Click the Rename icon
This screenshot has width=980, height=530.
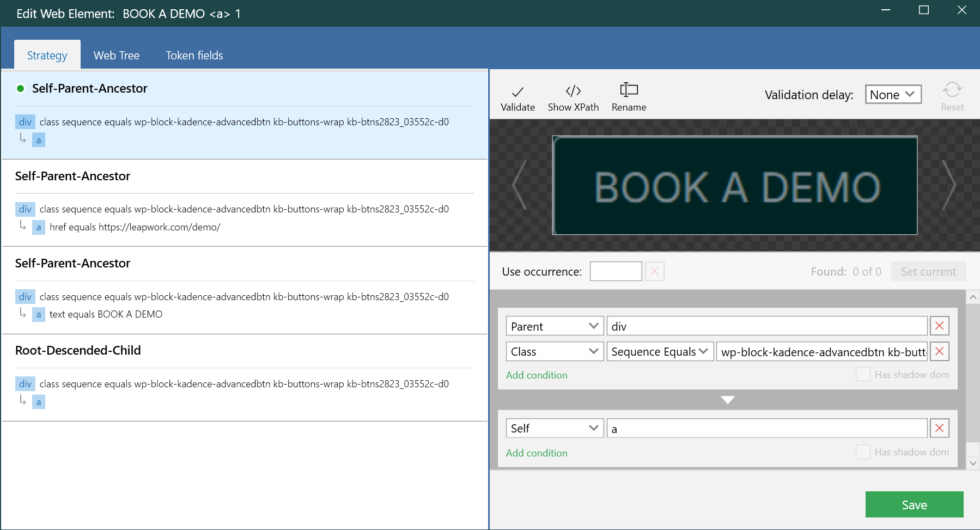point(629,90)
